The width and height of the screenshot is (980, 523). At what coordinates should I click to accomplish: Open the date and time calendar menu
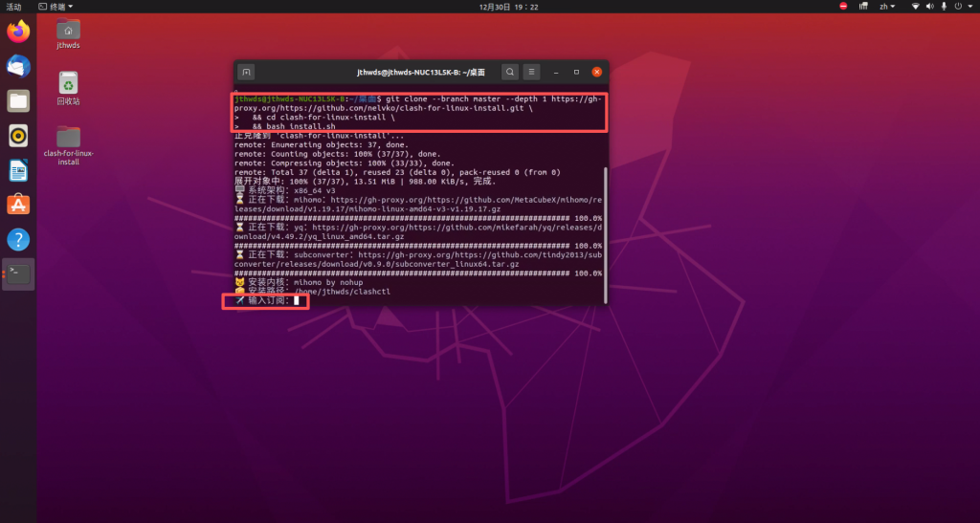[x=508, y=7]
